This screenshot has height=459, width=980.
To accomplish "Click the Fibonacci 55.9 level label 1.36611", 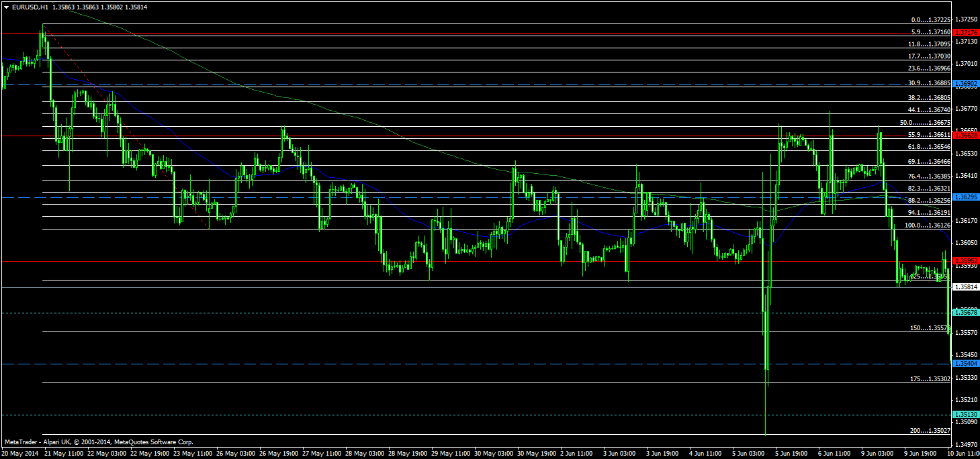I will pos(929,135).
